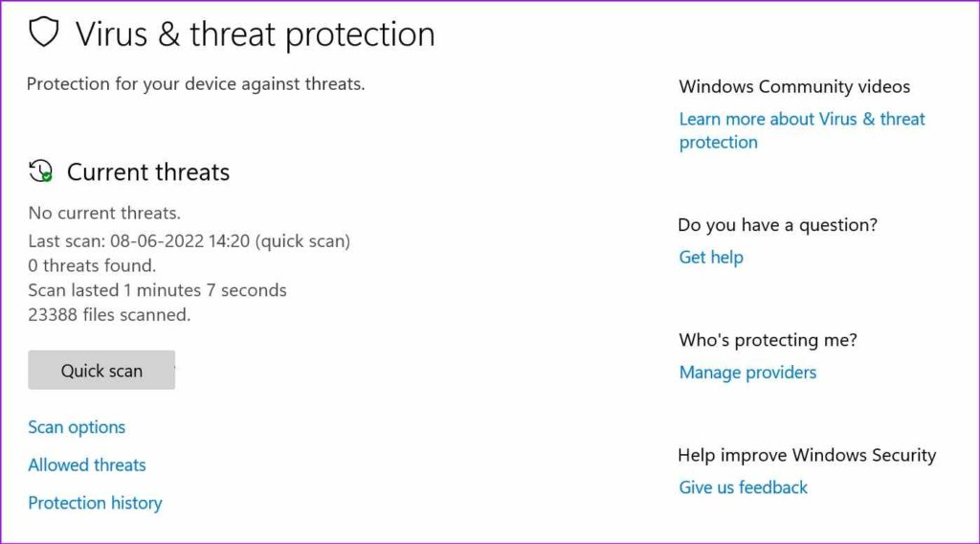This screenshot has width=980, height=544.
Task: Click the shield icon beside the page title
Action: pos(43,33)
